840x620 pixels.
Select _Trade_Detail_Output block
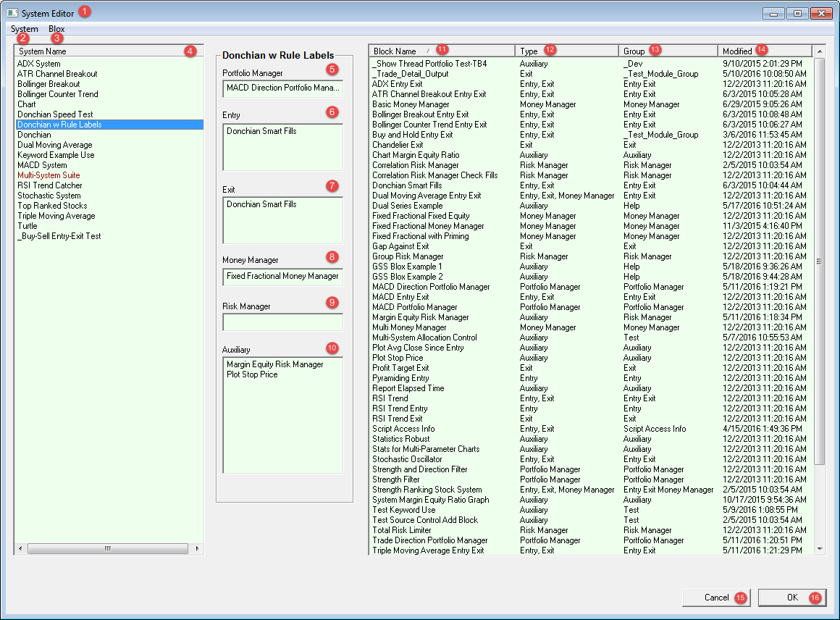click(x=592, y=74)
